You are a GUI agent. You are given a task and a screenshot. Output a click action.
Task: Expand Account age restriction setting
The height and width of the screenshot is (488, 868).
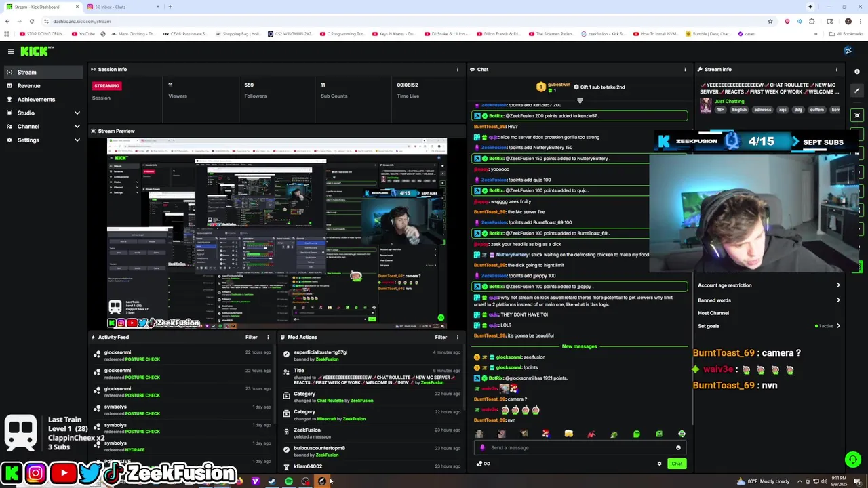click(x=769, y=285)
